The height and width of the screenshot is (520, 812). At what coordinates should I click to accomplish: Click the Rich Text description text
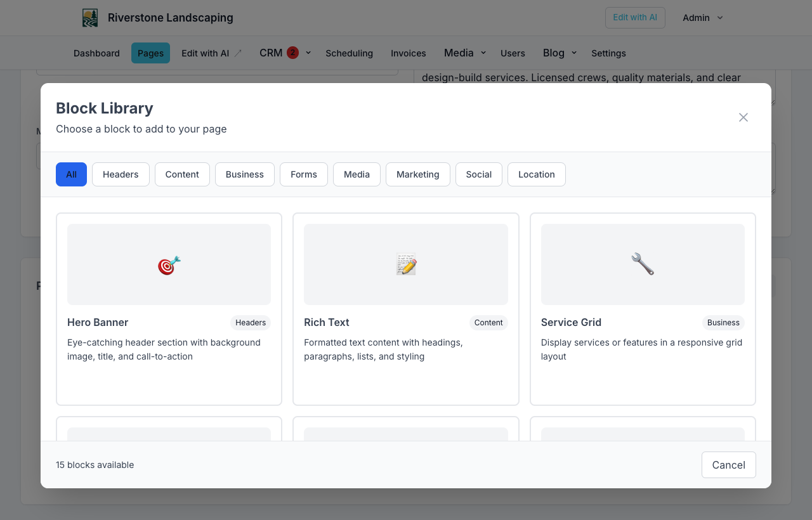(383, 349)
